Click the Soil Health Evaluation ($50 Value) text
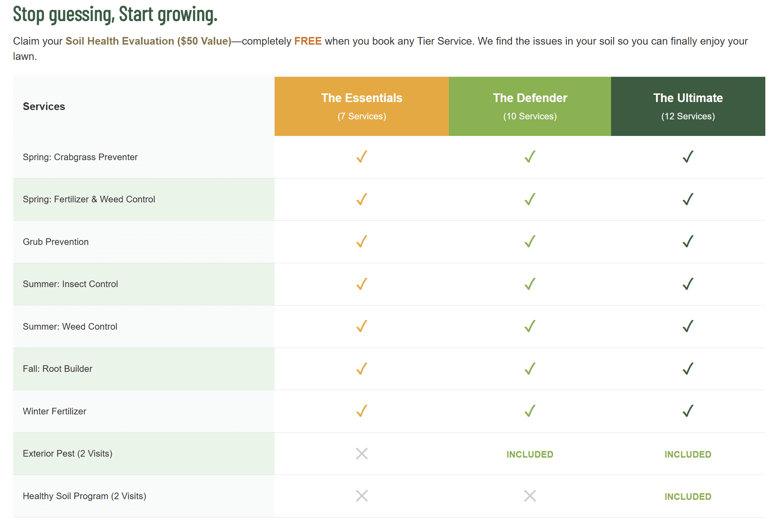784x532 pixels. [x=148, y=41]
